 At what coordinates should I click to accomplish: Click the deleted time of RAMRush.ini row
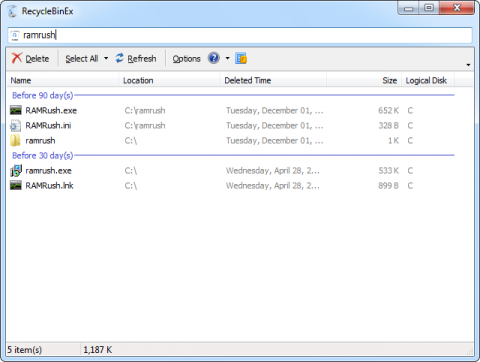[x=275, y=126]
